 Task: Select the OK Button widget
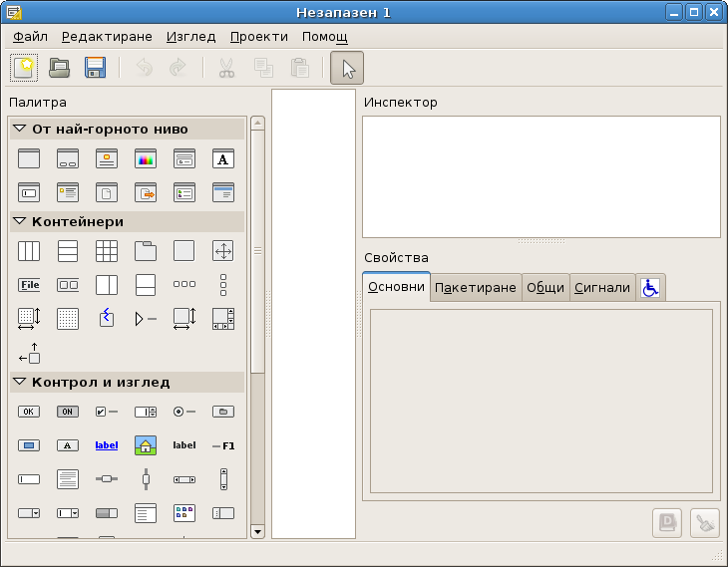(29, 412)
